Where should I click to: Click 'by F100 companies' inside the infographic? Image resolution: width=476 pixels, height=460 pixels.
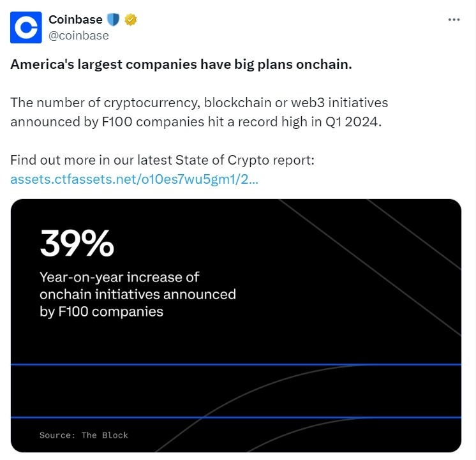pos(101,312)
